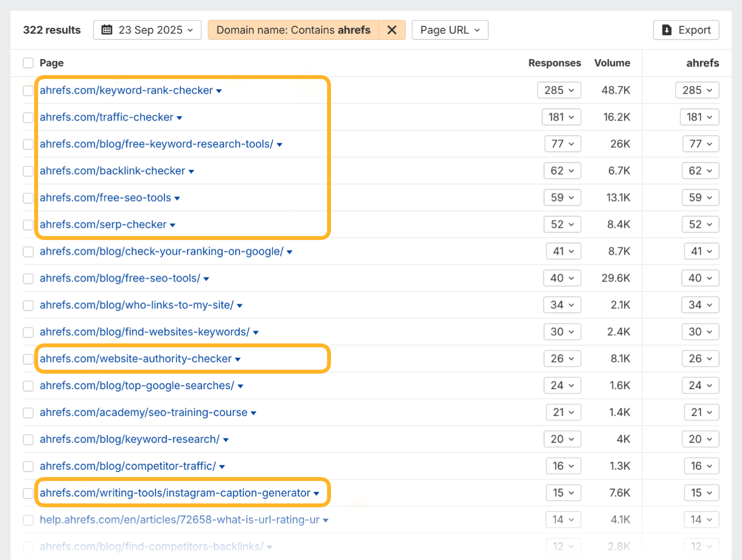The image size is (742, 560).
Task: Open ahrefs column dropdown showing 59
Action: pyautogui.click(x=701, y=198)
